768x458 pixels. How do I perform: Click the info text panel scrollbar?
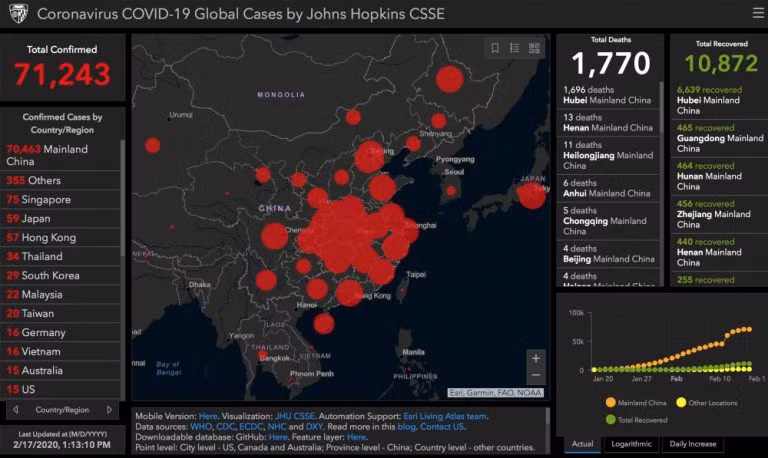click(x=547, y=417)
